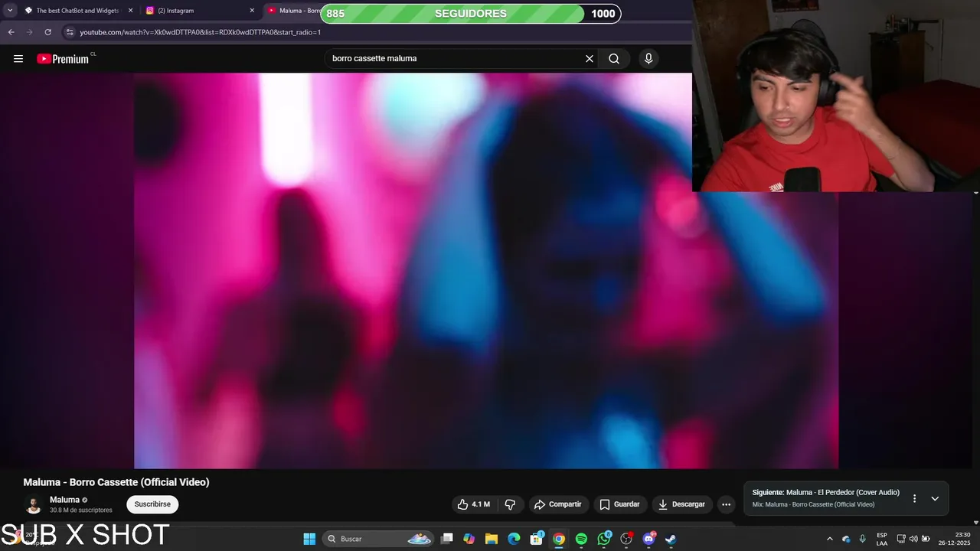Viewport: 980px width, 551px height.
Task: Open Discord from the taskbar
Action: pyautogui.click(x=648, y=539)
